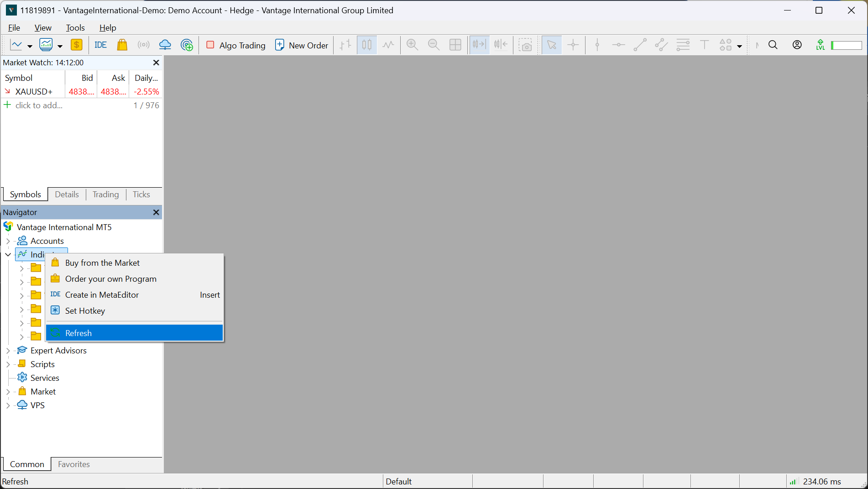
Task: Switch chart to bar chart mode
Action: pyautogui.click(x=345, y=45)
